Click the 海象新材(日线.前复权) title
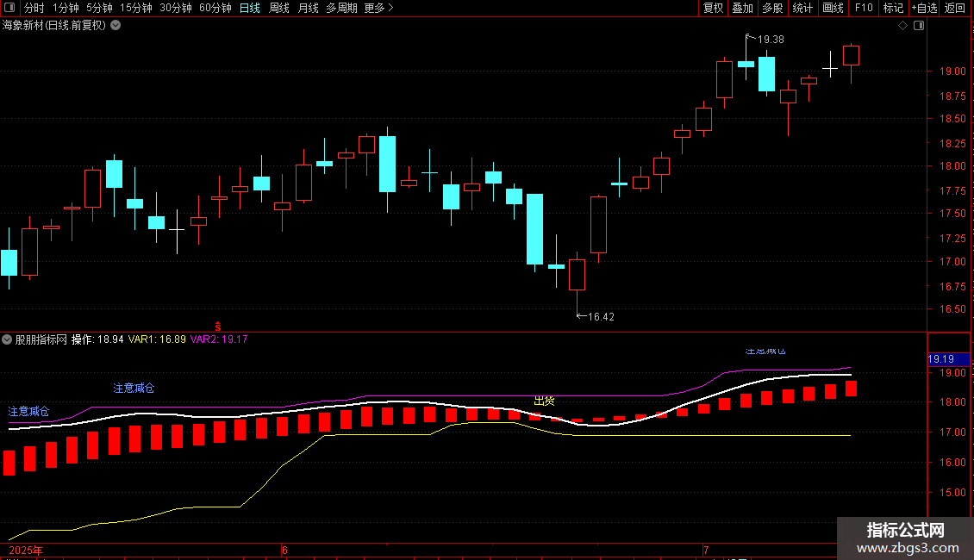This screenshot has height=560, width=974. [54, 26]
